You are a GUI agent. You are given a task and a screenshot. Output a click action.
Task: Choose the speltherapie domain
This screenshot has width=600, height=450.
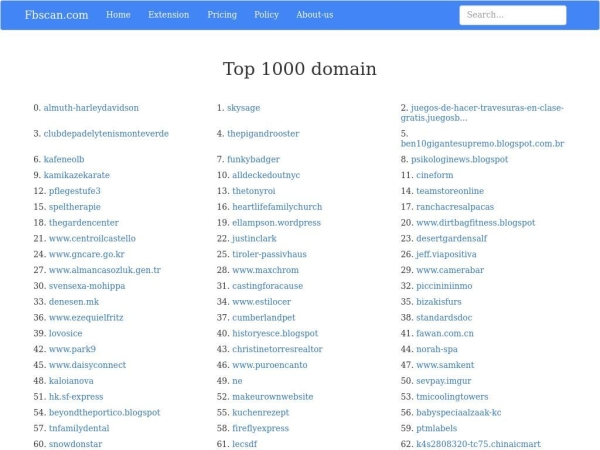75,207
